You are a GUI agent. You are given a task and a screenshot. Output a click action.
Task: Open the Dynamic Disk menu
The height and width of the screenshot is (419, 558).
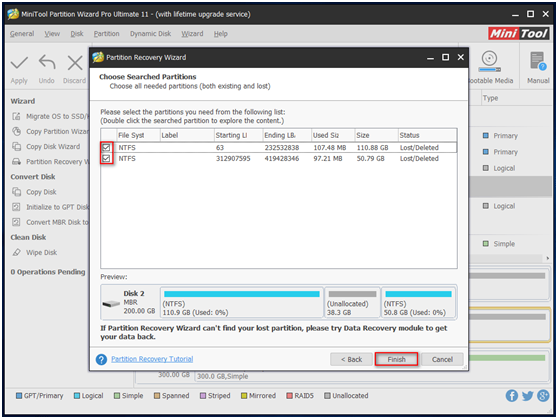click(x=150, y=34)
